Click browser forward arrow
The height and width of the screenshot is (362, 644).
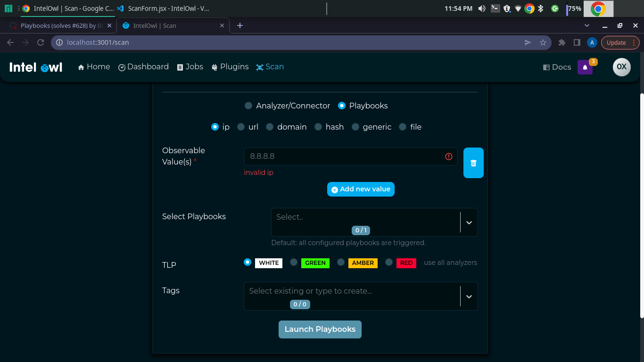(25, 42)
